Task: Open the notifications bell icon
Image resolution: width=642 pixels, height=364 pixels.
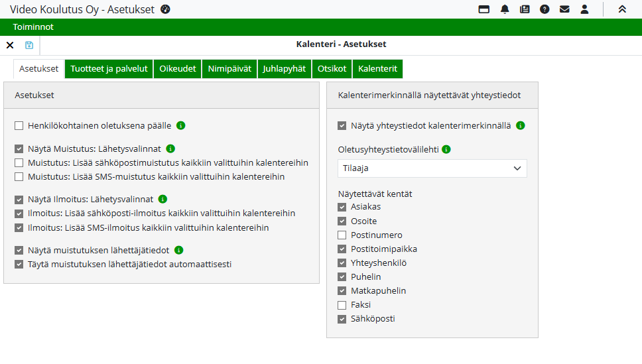Action: pos(505,9)
